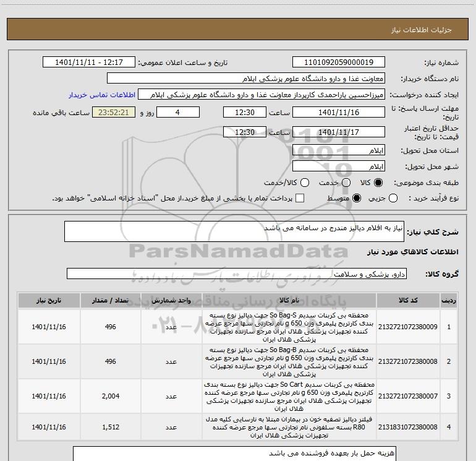This screenshot has height=461, width=476.
Task: Click the نام کالا column header
Action: pos(289,301)
